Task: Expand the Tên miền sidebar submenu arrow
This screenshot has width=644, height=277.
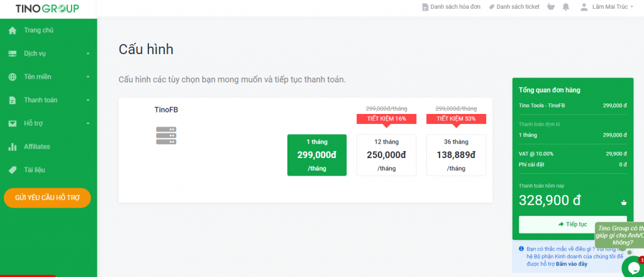Action: pyautogui.click(x=88, y=77)
